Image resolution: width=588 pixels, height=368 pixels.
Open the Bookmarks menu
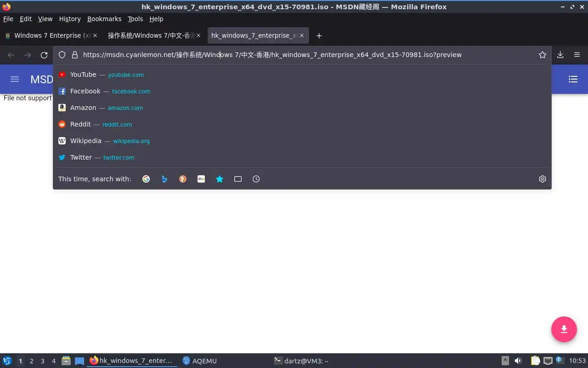click(x=104, y=19)
